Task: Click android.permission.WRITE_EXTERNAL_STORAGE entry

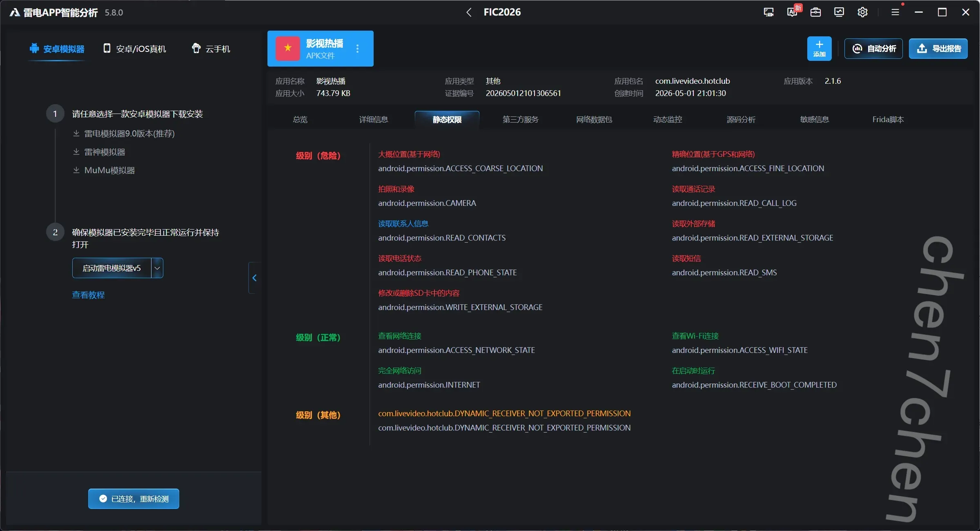Action: pos(461,307)
